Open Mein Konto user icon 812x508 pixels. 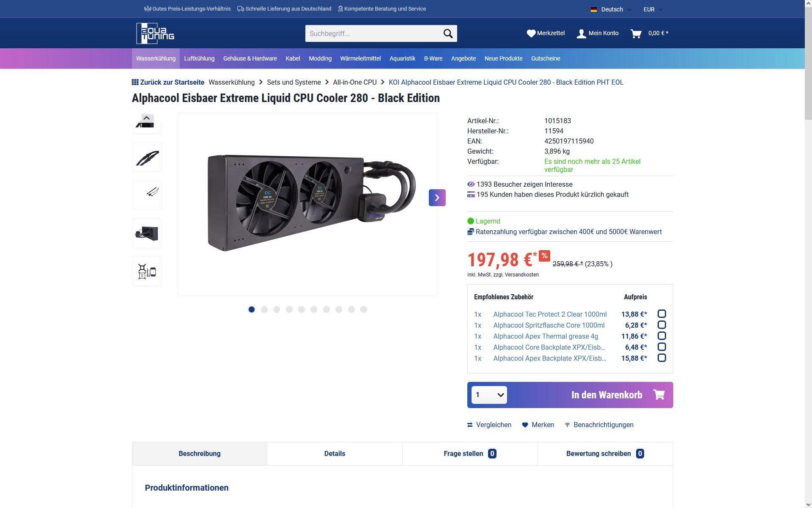[582, 33]
